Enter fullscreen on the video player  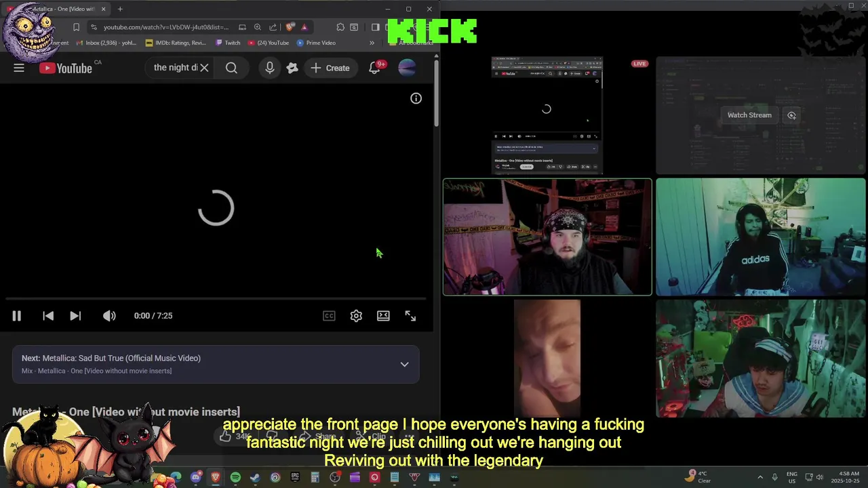click(410, 316)
